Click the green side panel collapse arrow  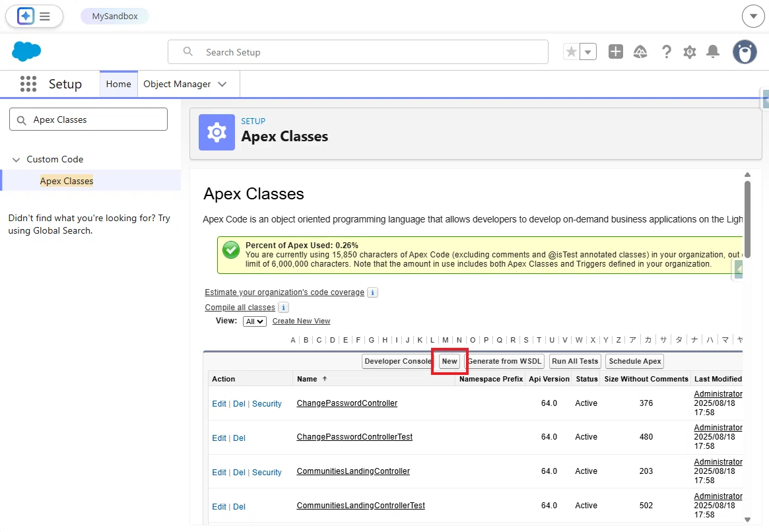click(738, 269)
